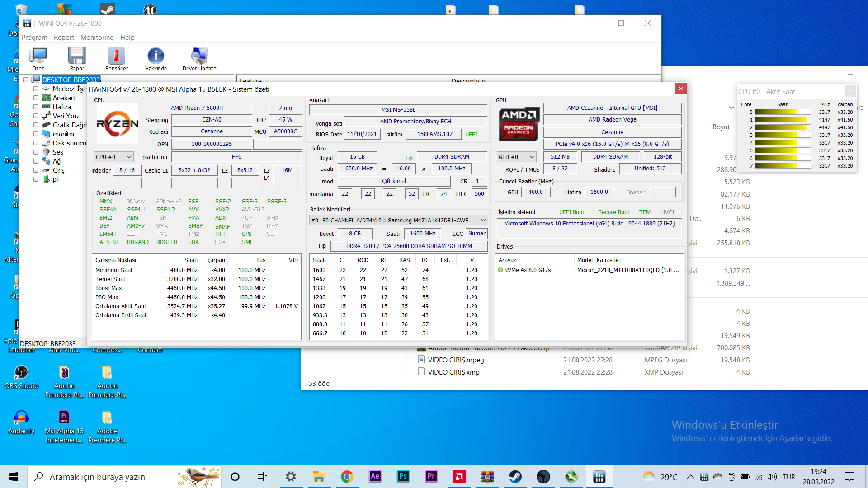Open Settings gear on taskbar
The width and height of the screenshot is (868, 488).
(x=291, y=477)
